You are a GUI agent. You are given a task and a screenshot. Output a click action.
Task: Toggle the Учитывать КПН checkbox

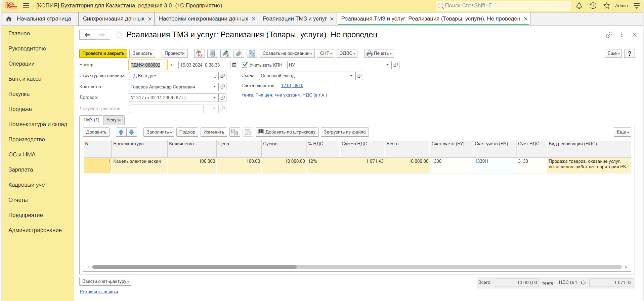pyautogui.click(x=245, y=65)
